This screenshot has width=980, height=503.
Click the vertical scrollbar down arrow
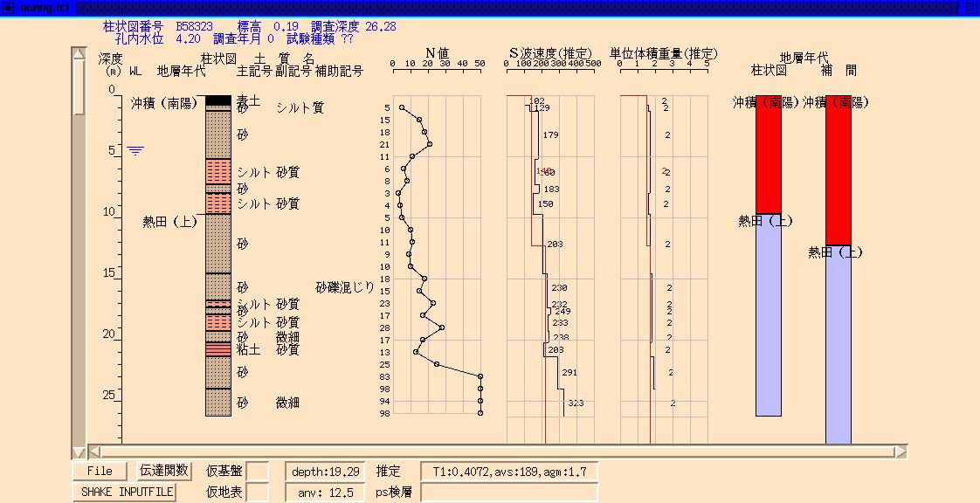coord(79,451)
